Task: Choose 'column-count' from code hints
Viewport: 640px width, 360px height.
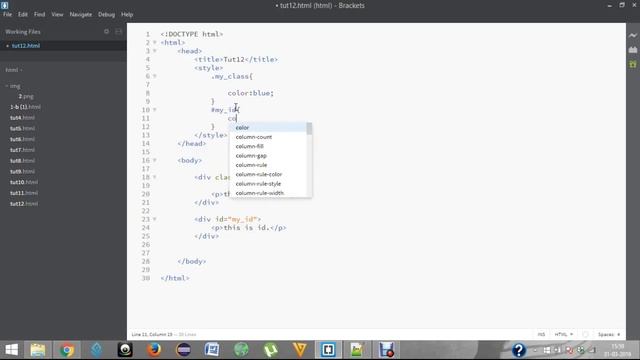Action: [x=268, y=137]
